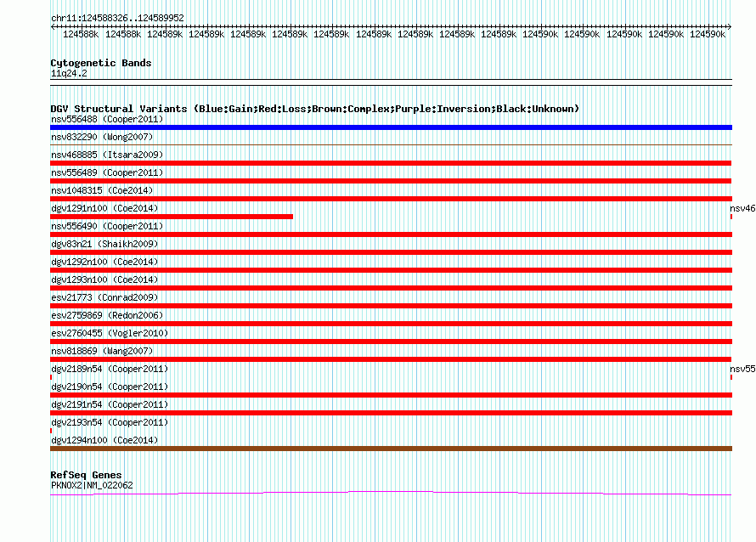756x542 pixels.
Task: Select the brown complex bar under dgv1294n100
Action: coord(391,449)
